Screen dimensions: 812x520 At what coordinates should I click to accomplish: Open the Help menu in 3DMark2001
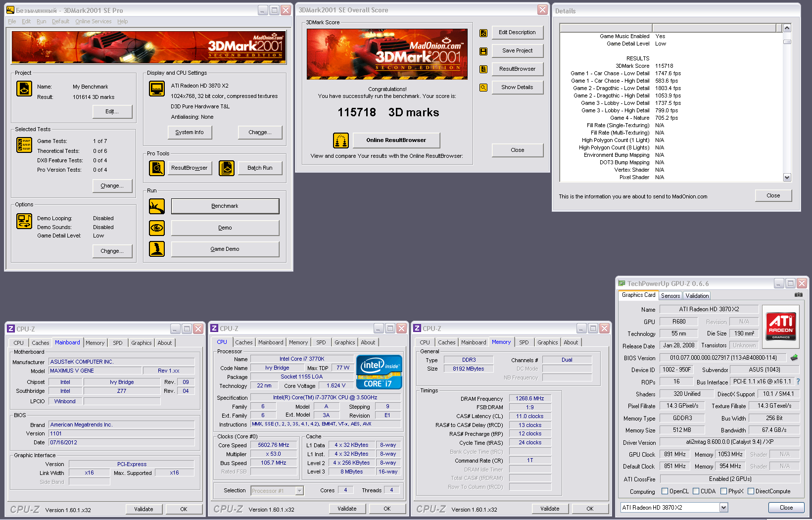(x=123, y=22)
